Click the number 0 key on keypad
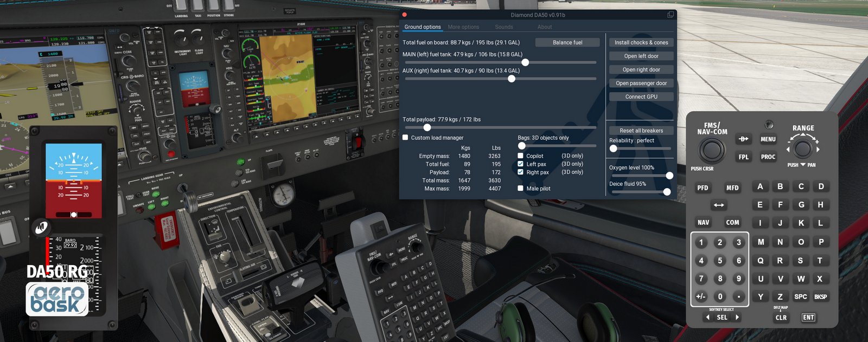Screen dimensions: 868x342 [x=720, y=296]
